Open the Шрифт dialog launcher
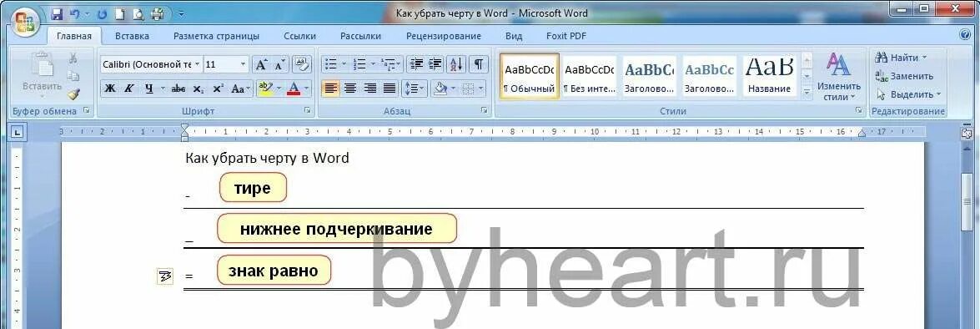 [307, 111]
